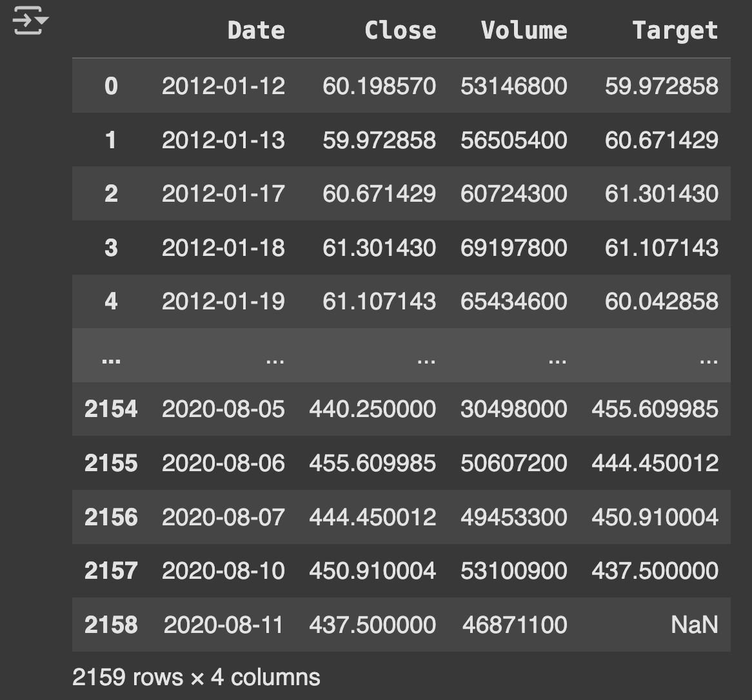Click Close value 444.450012 in row 2156
The image size is (752, 700).
click(373, 517)
